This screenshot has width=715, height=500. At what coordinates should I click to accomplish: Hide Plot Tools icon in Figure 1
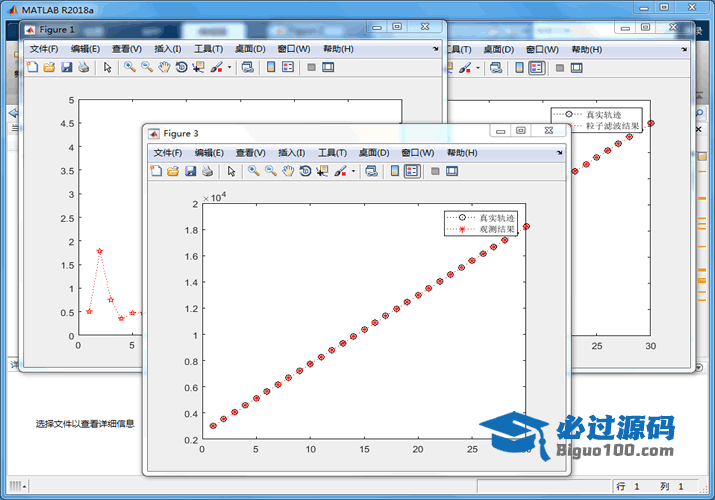(x=311, y=67)
